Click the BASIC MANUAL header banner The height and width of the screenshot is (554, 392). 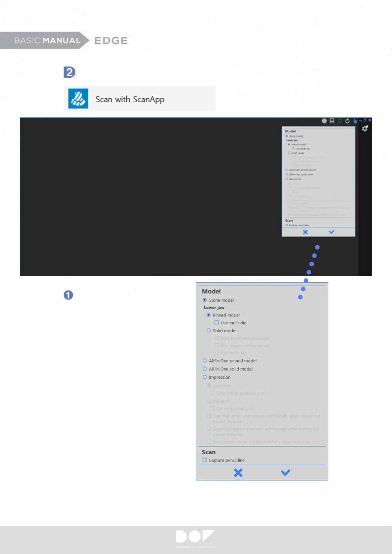[45, 40]
